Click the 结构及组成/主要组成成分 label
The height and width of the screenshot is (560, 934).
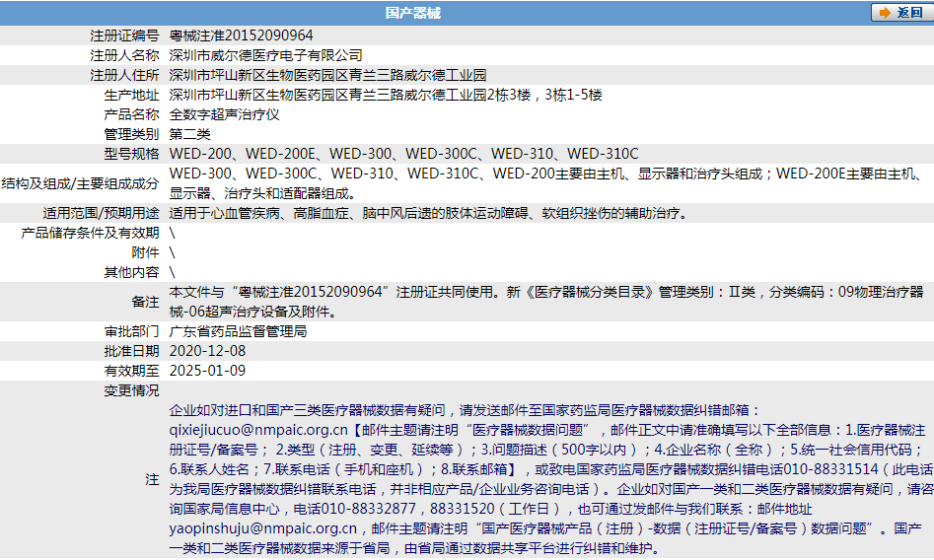[81, 183]
